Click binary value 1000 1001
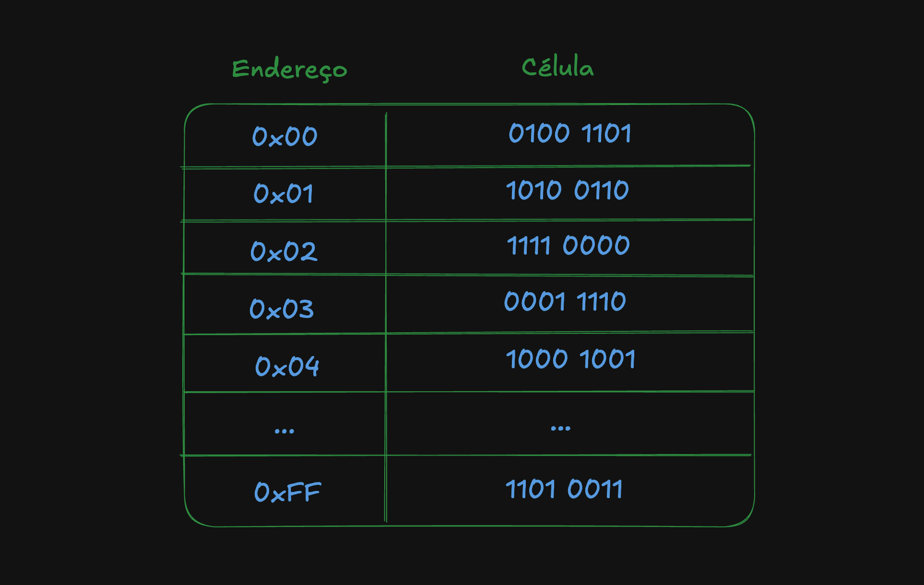 coord(571,359)
